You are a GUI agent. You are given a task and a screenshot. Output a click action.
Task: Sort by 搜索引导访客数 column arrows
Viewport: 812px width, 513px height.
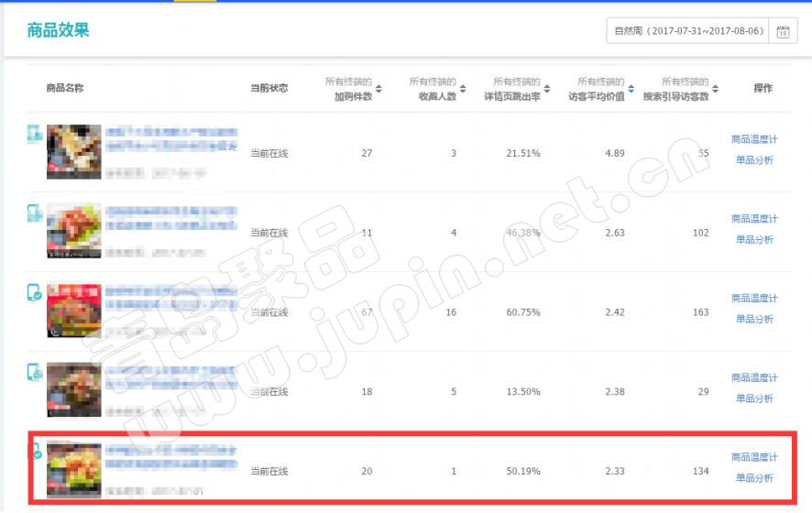715,89
